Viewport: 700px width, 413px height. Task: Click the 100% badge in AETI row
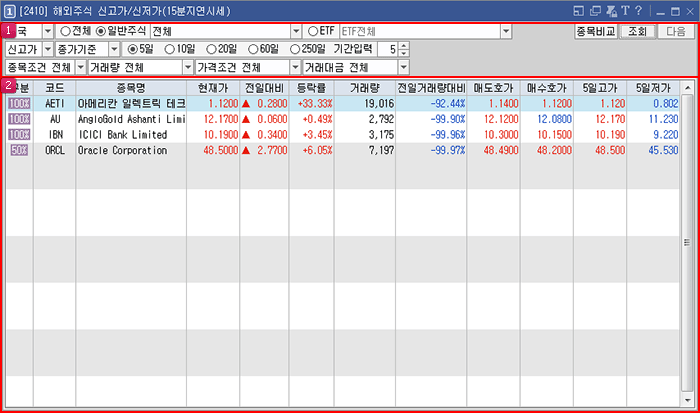click(x=19, y=104)
